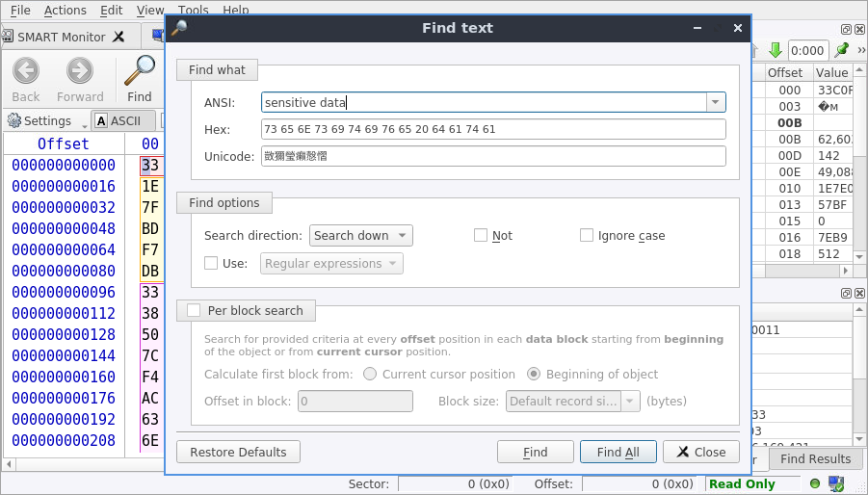Minimize the Find text dialog

coord(697,28)
